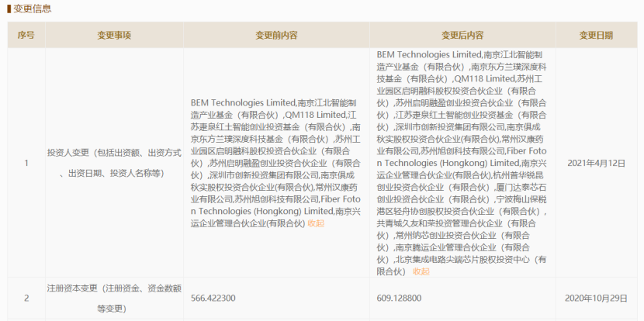This screenshot has height=321, width=644.
Task: Click the 变更前内容 column header
Action: click(276, 35)
